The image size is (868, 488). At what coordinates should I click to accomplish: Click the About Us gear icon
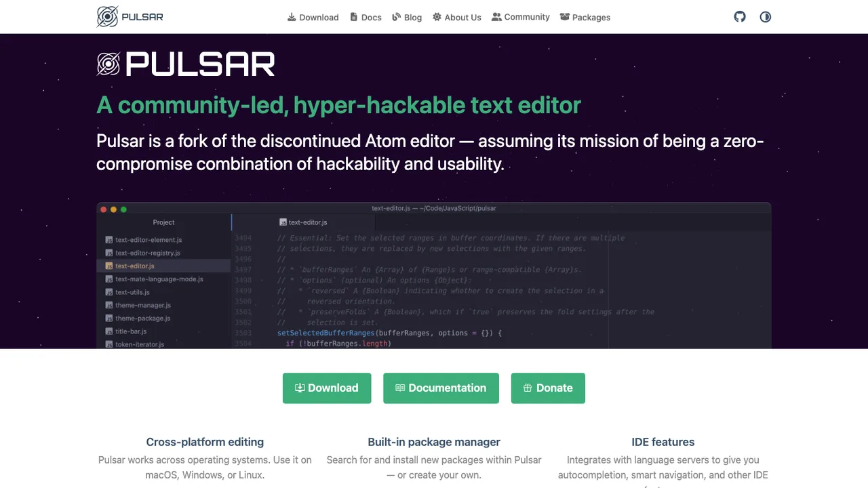(x=437, y=17)
